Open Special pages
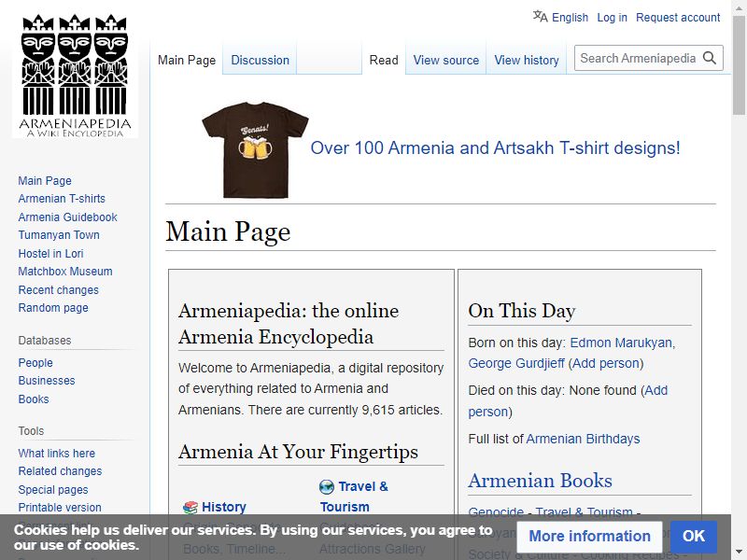Viewport: 747px width, 560px height. click(53, 489)
